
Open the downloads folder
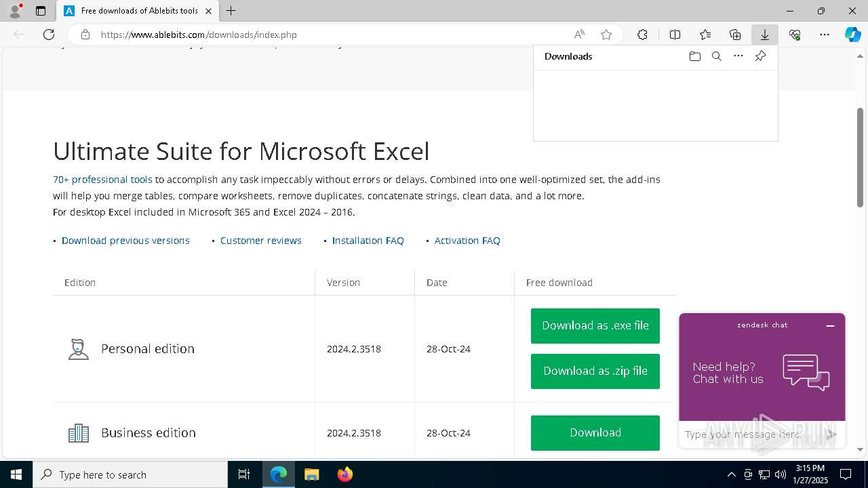695,56
